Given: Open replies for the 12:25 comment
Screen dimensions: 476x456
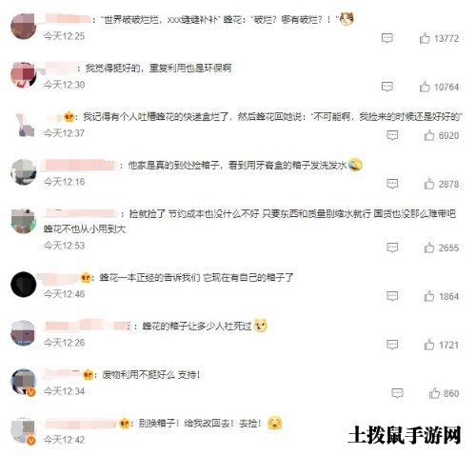Looking at the screenshot, I should click(x=387, y=38).
